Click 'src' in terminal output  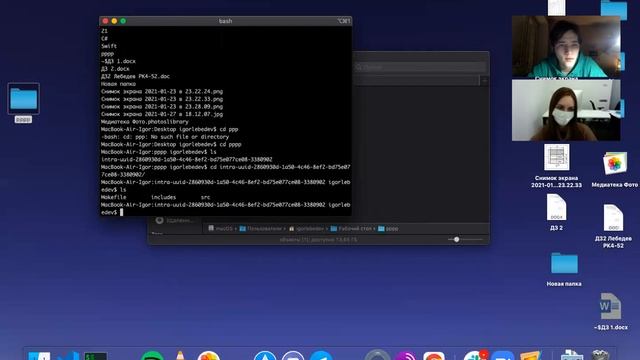click(205, 197)
